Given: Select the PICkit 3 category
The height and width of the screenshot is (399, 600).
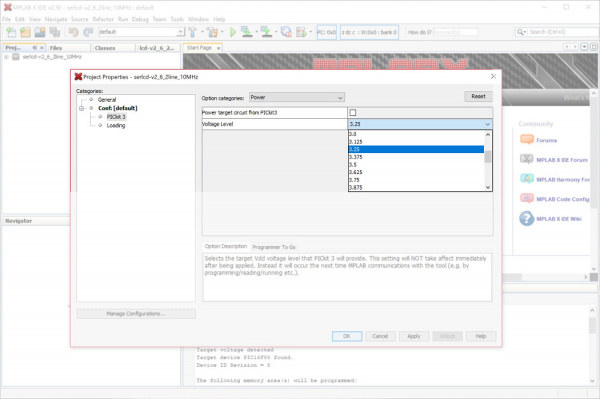Looking at the screenshot, I should pyautogui.click(x=116, y=117).
